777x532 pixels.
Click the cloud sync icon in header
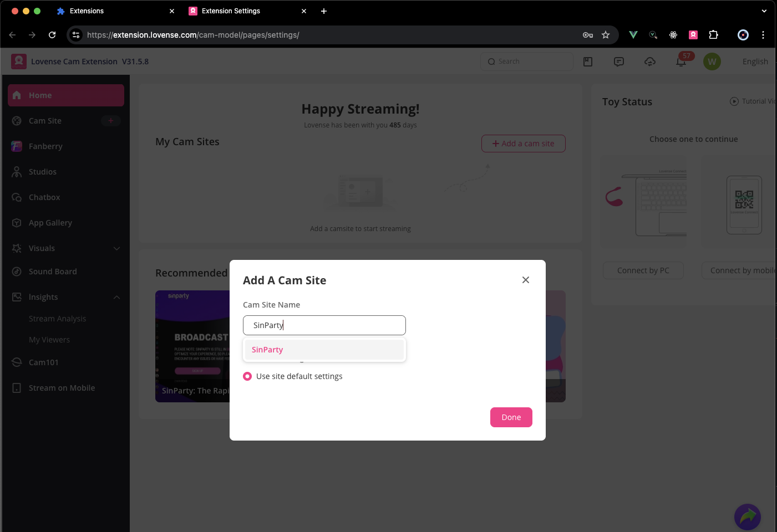(650, 62)
